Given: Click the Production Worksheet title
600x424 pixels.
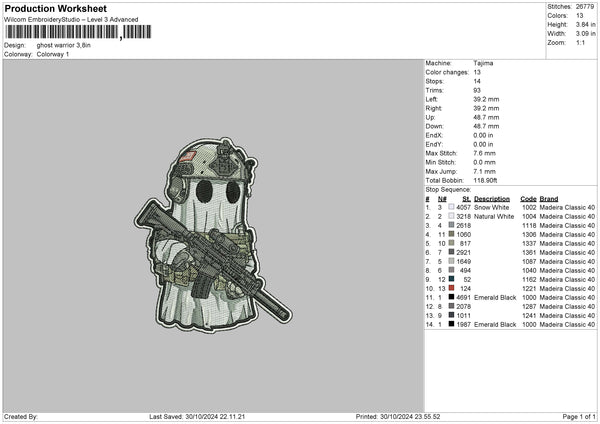Looking at the screenshot, I should tap(55, 7).
